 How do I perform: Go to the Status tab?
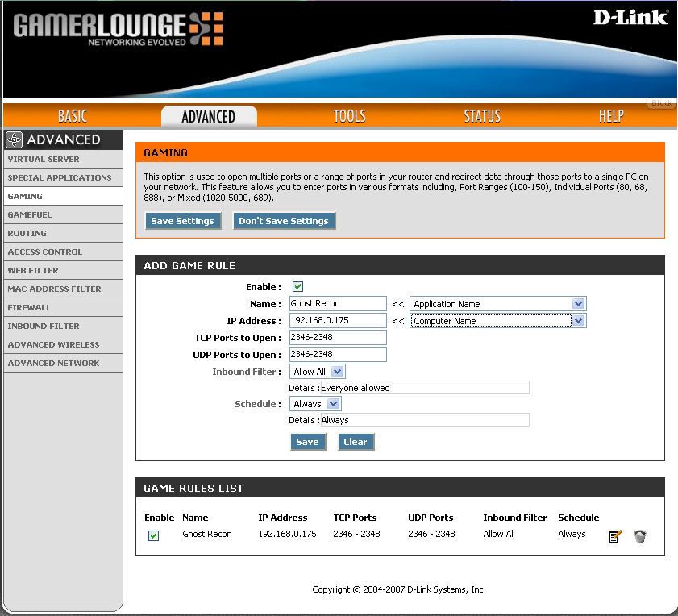tap(481, 117)
